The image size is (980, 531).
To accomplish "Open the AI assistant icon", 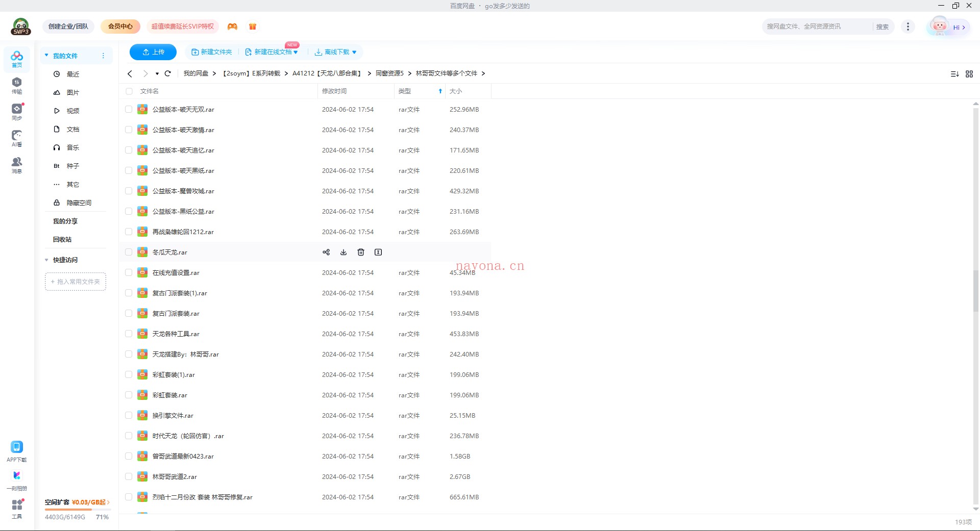I will click(x=17, y=138).
